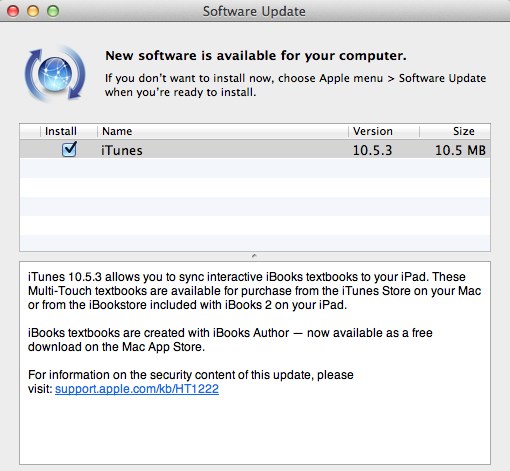Minimize window with the yellow button

33,11
